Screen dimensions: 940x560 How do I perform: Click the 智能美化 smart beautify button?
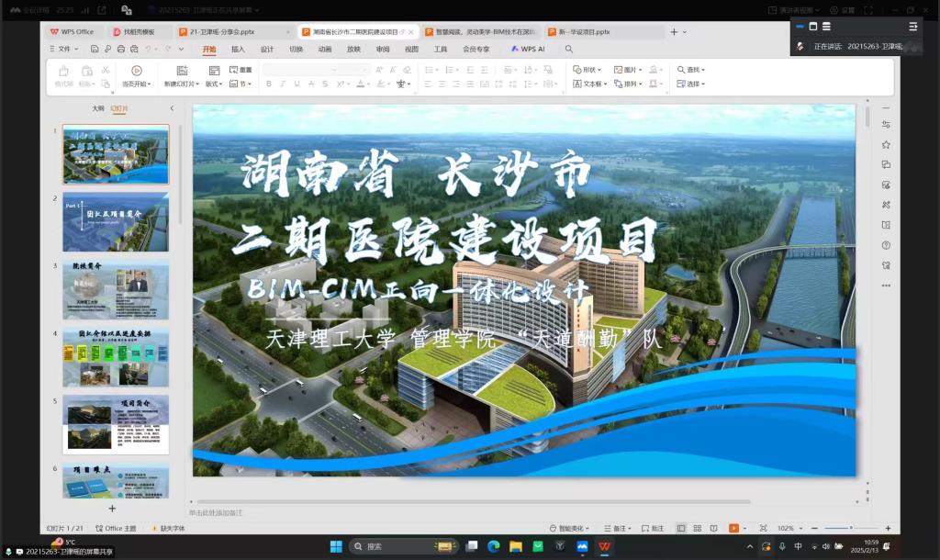[569, 528]
